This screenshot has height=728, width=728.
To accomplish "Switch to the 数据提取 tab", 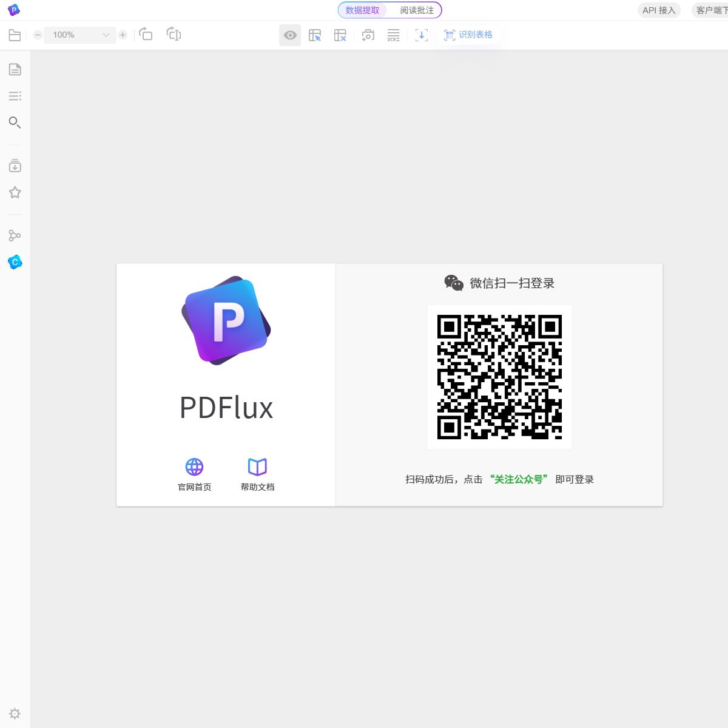I will pos(362,10).
